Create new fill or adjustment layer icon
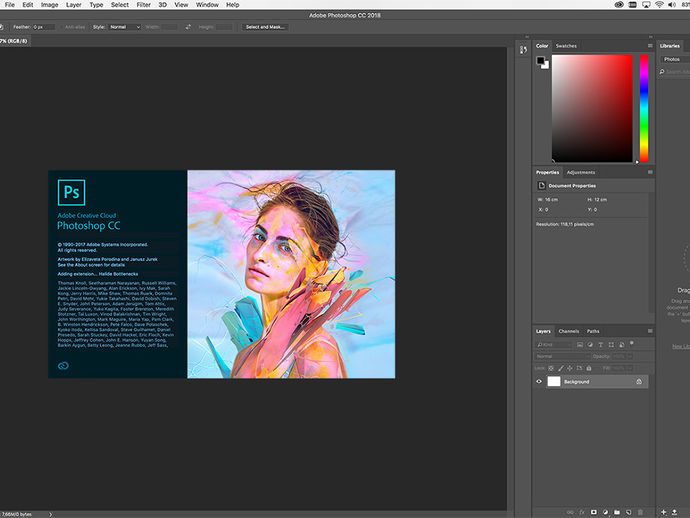 point(605,512)
